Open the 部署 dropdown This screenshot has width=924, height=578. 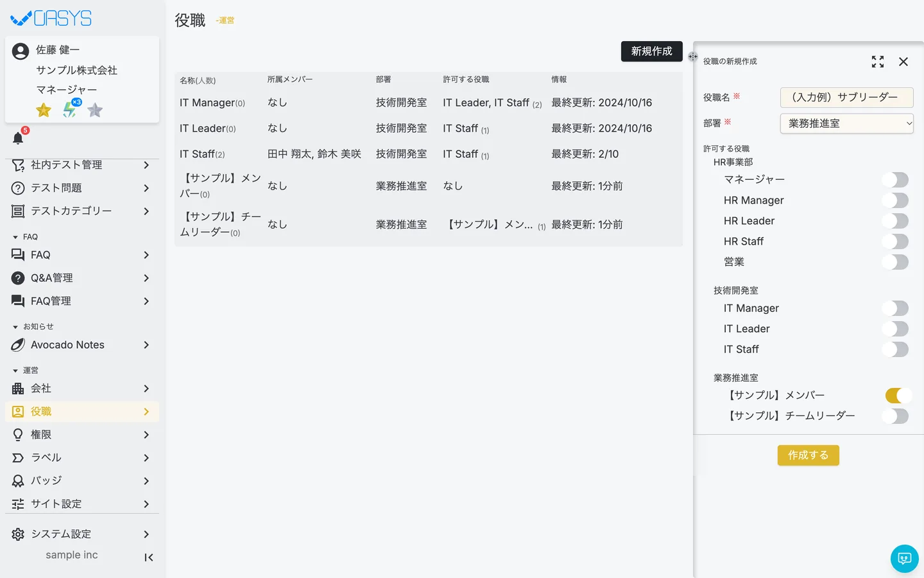click(x=847, y=123)
